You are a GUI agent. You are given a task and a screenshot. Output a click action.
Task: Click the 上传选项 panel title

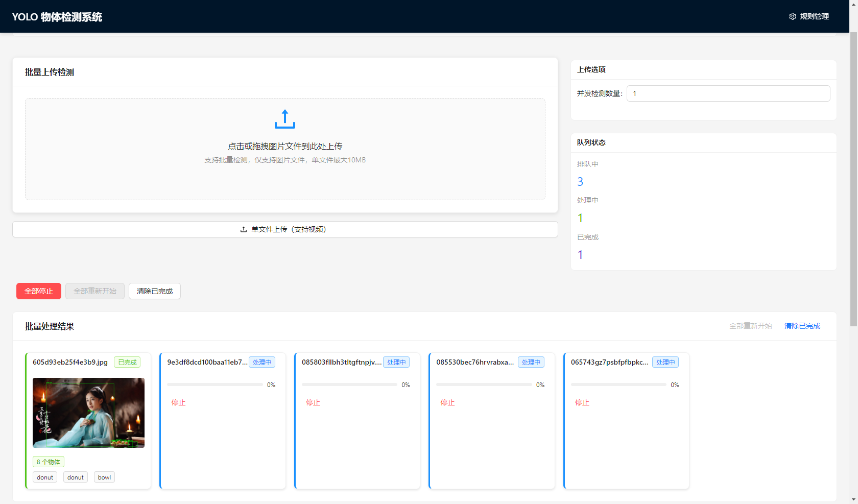[x=591, y=69]
